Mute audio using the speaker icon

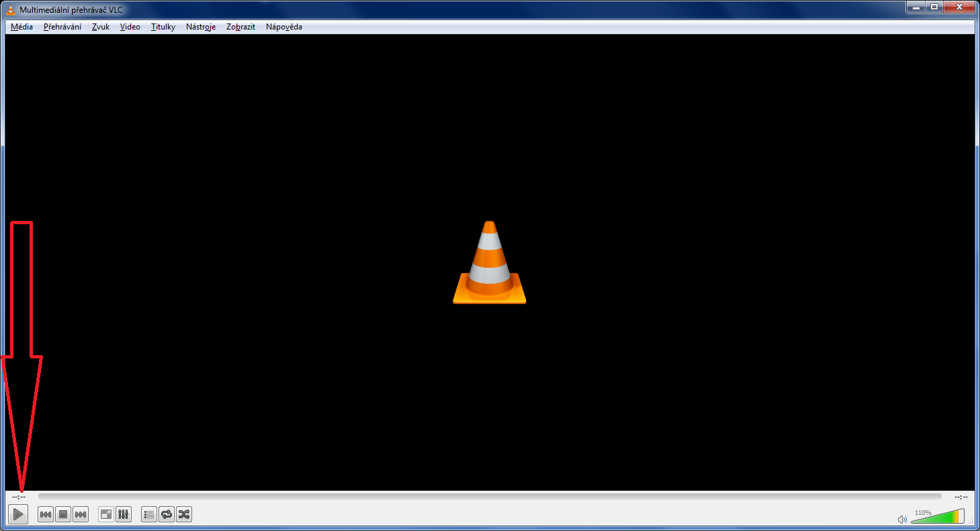[902, 519]
